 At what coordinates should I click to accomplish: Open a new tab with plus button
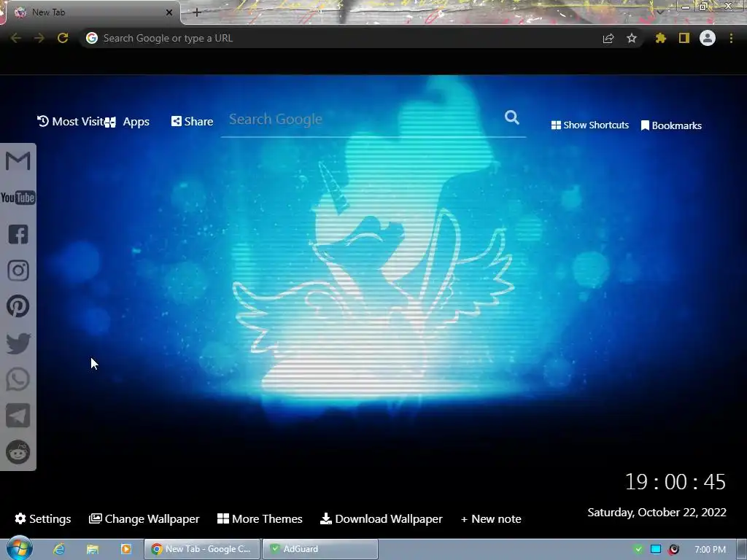[x=197, y=12]
